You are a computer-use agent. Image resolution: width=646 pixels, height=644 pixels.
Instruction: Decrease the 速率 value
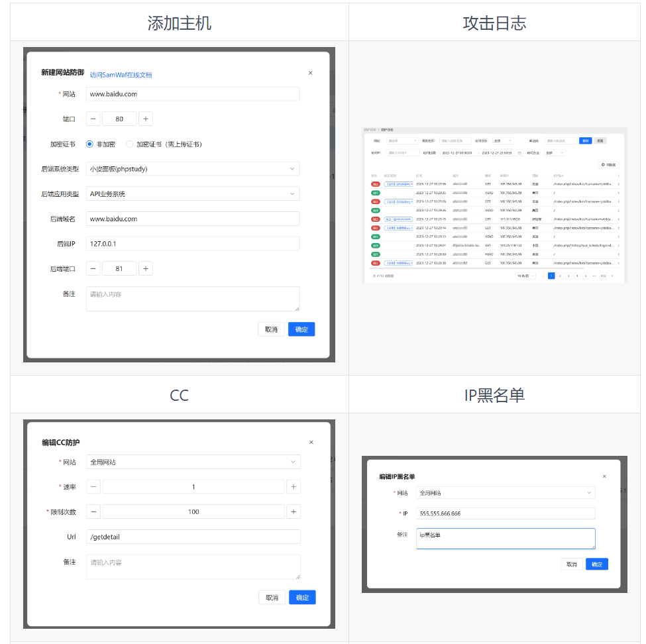click(x=93, y=487)
